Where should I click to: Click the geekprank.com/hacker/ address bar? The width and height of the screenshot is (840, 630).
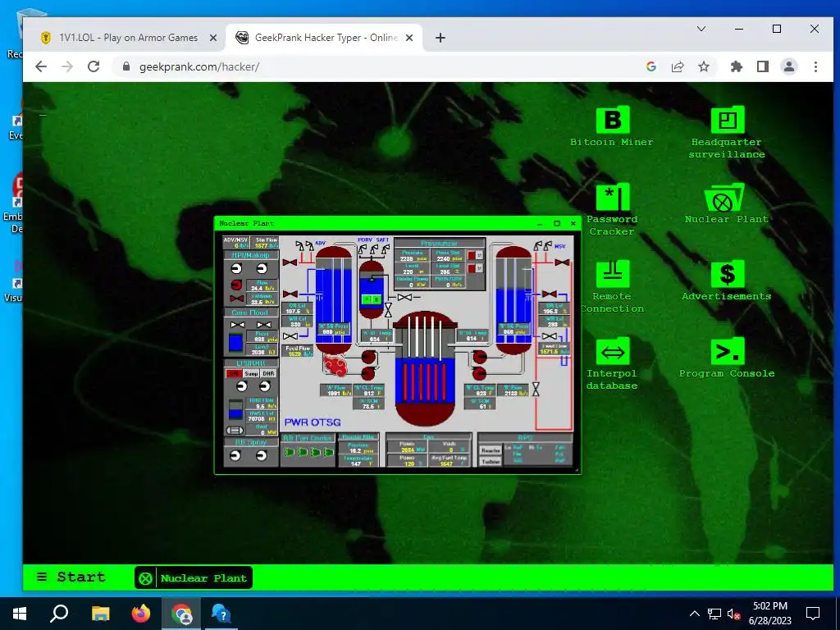point(375,66)
